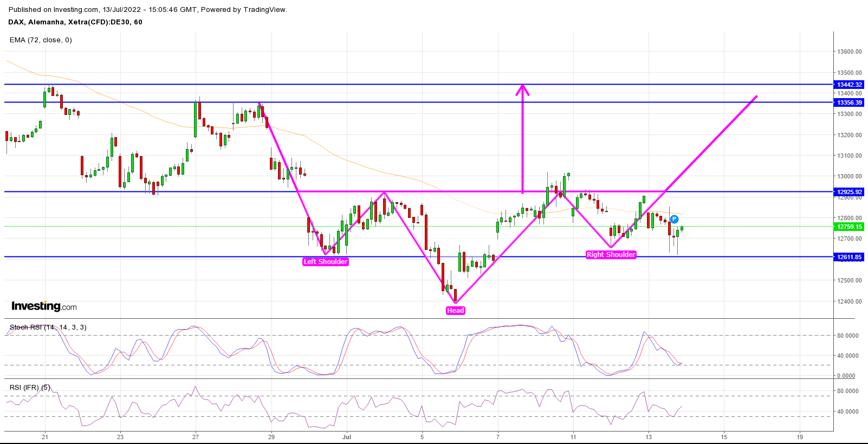The height and width of the screenshot is (444, 868).
Task: Click the EMA (72, close, 0) legend
Action: click(x=41, y=40)
